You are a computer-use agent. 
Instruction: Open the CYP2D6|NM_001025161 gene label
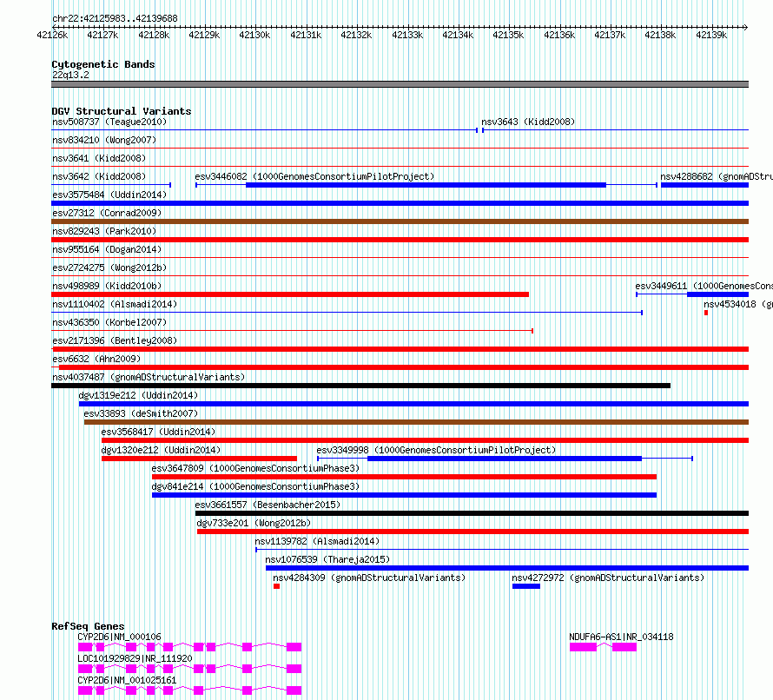click(x=127, y=680)
